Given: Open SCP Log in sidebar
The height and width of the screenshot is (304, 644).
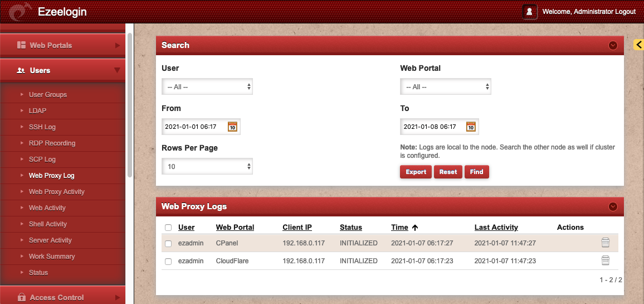Looking at the screenshot, I should coord(42,159).
